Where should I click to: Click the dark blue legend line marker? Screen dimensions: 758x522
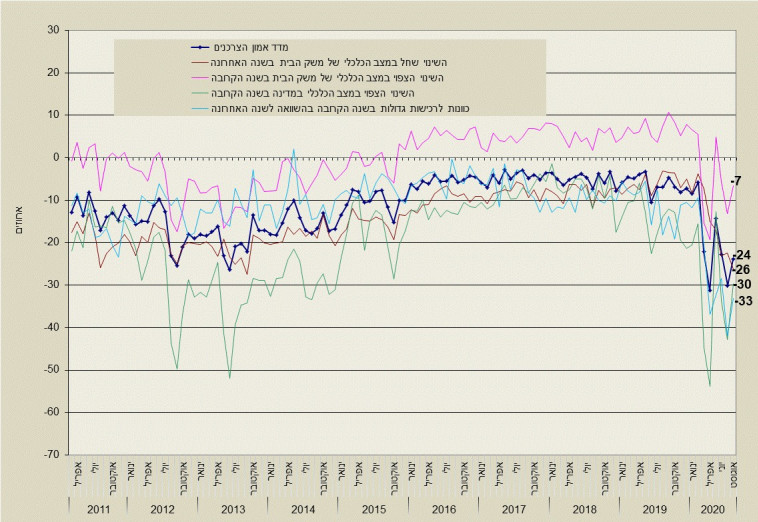point(200,46)
